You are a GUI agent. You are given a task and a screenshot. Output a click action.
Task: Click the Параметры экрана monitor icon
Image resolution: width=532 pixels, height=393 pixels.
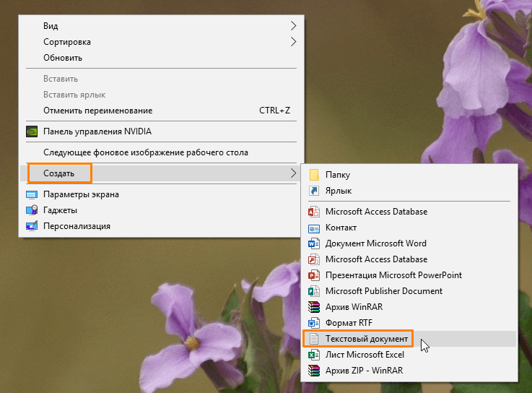tap(32, 194)
